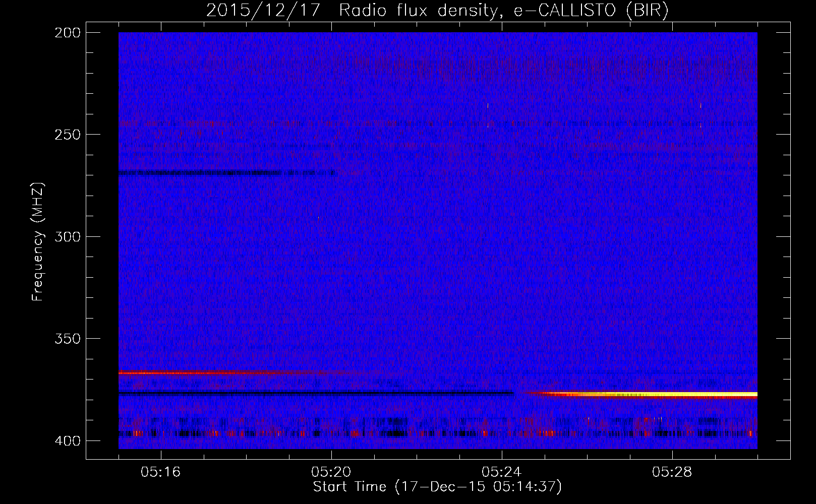Click the 05:16 time tick label
Viewport: 816px width, 504px height.
pyautogui.click(x=161, y=472)
